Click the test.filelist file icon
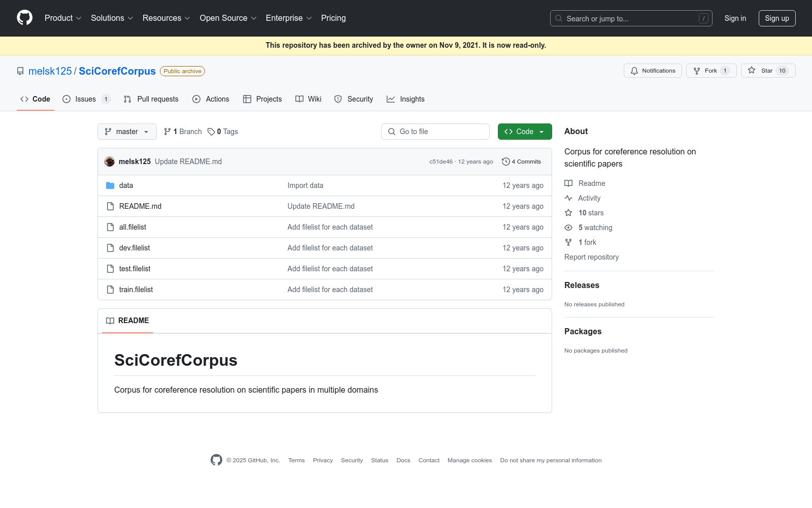Viewport: 812px width, 508px height. click(x=110, y=269)
